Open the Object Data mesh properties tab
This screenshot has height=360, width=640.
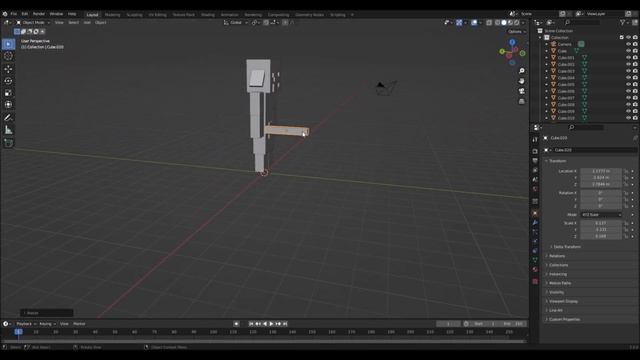click(x=535, y=260)
